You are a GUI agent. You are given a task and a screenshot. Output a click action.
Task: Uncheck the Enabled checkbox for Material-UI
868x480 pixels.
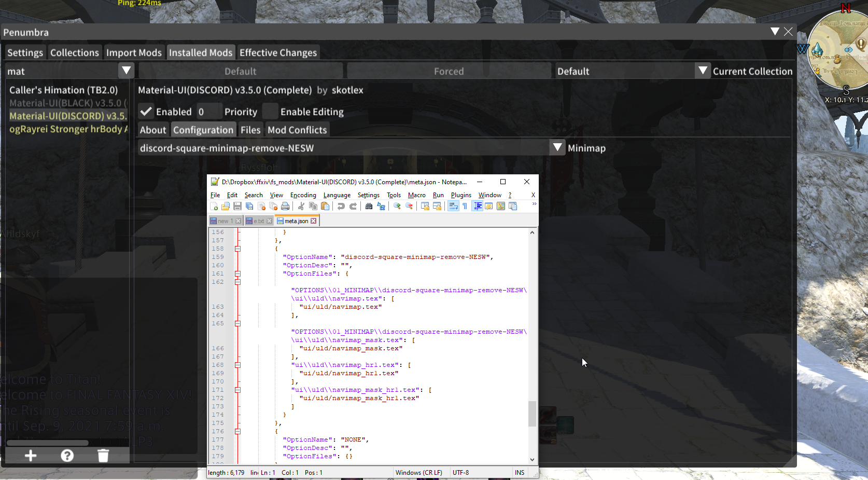click(x=146, y=111)
